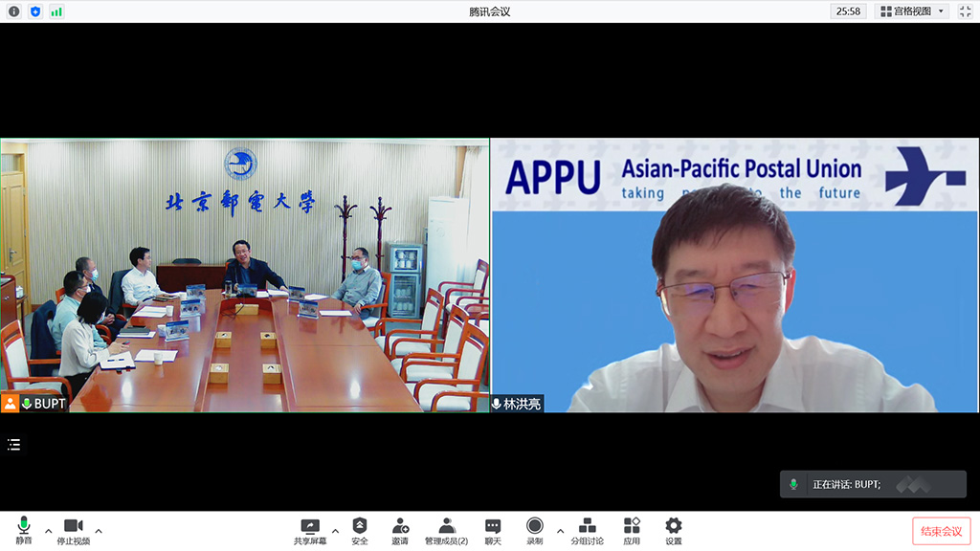The image size is (980, 551).
Task: End the meeting (结束会议)
Action: (x=941, y=531)
